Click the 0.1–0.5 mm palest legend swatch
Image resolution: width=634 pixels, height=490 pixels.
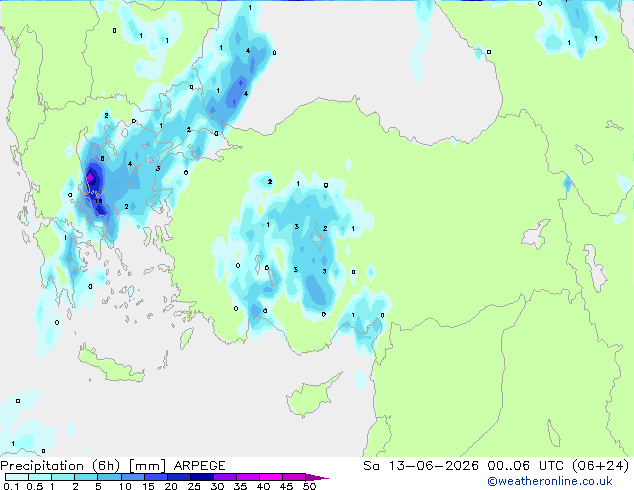(17, 477)
